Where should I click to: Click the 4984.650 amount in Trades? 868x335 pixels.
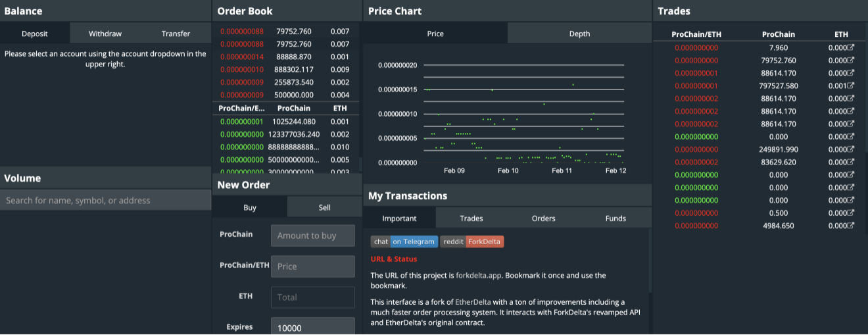pos(778,226)
